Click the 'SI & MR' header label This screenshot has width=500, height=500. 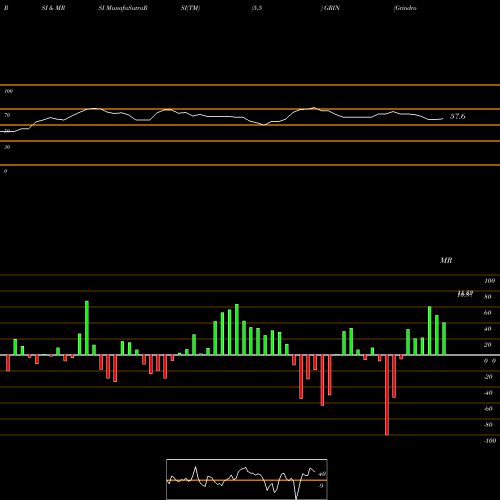53,8
